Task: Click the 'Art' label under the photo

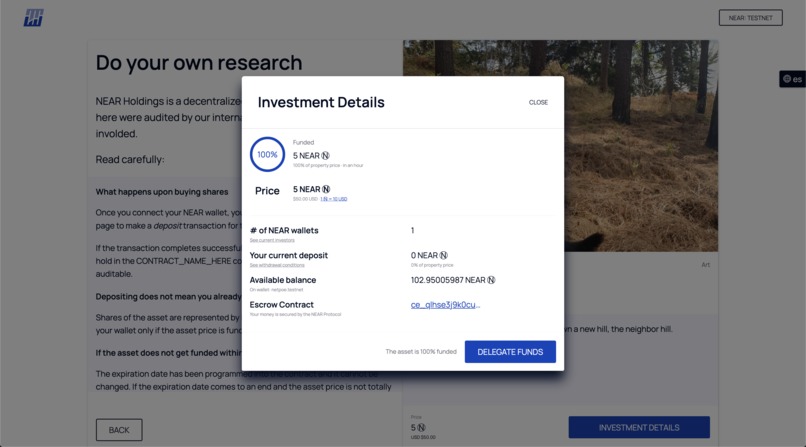Action: (706, 265)
